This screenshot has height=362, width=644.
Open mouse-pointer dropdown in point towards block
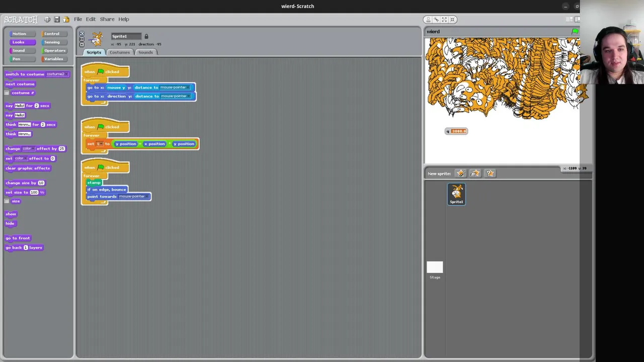click(134, 197)
